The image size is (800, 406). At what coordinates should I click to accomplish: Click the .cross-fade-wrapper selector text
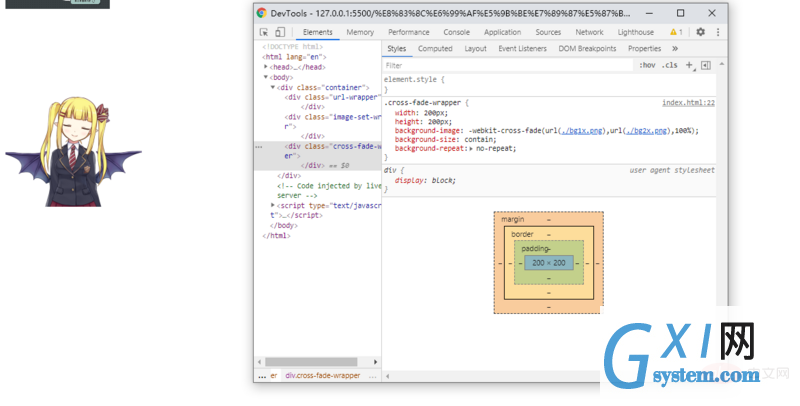422,103
